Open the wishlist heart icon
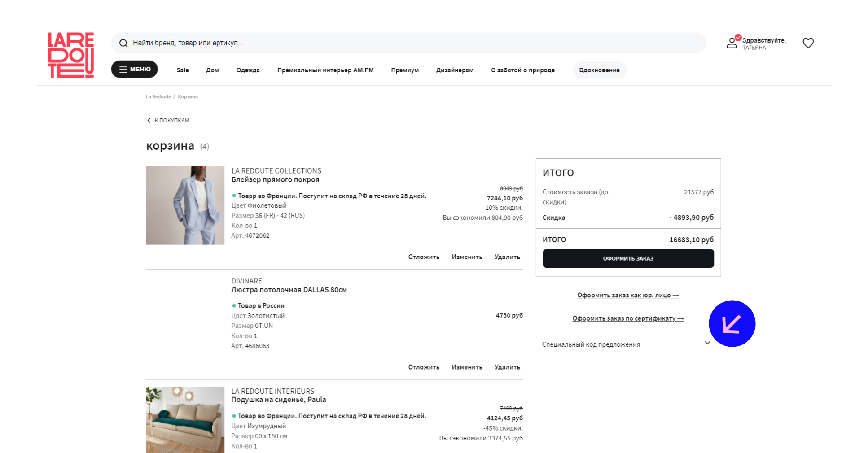The height and width of the screenshot is (453, 868). pos(808,43)
